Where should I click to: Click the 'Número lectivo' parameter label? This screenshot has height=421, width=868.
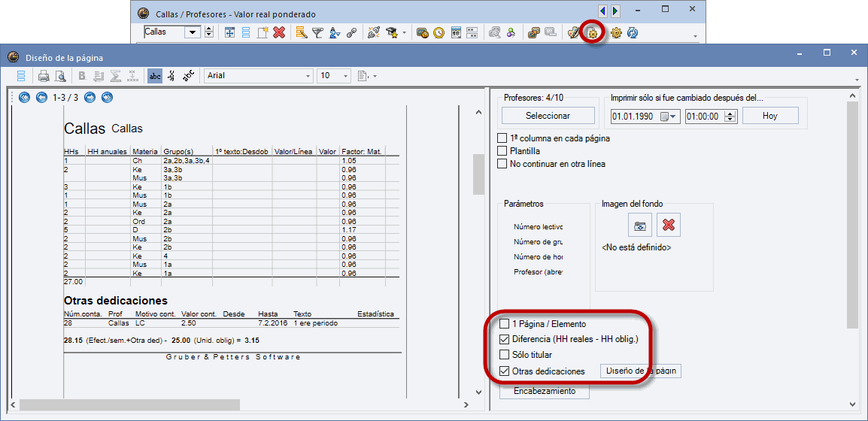tap(538, 226)
